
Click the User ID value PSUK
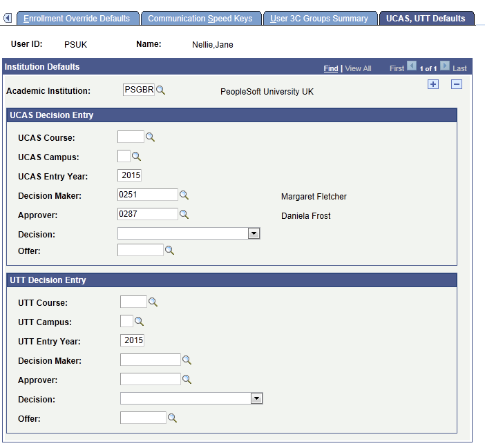click(x=75, y=44)
